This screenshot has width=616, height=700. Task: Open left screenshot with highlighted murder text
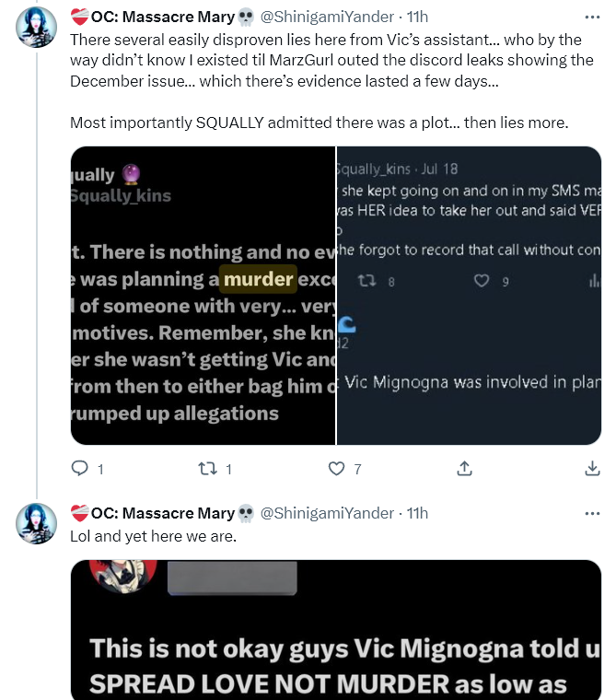(x=203, y=296)
